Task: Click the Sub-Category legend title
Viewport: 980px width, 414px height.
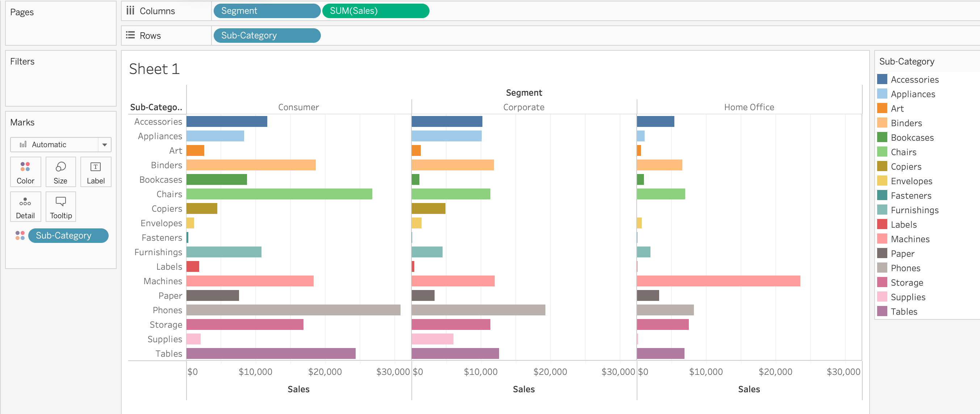Action: (x=906, y=61)
